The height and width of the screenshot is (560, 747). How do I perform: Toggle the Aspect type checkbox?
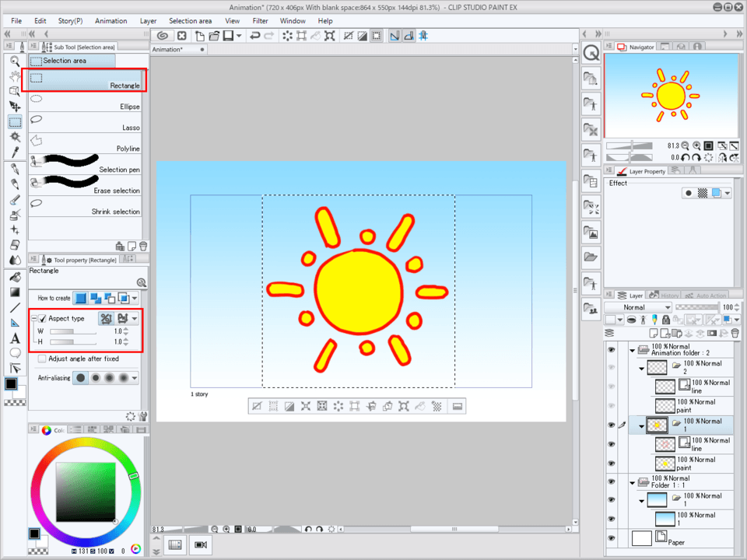click(x=41, y=318)
